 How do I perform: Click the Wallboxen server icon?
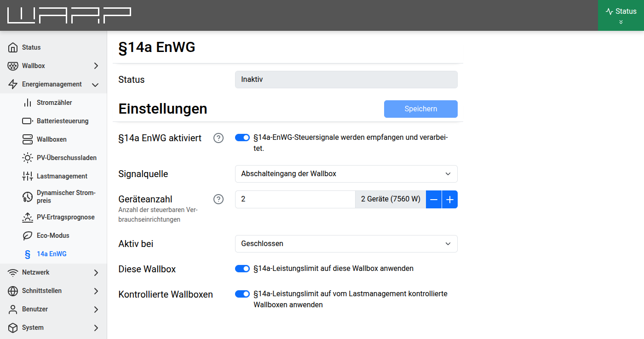[28, 139]
